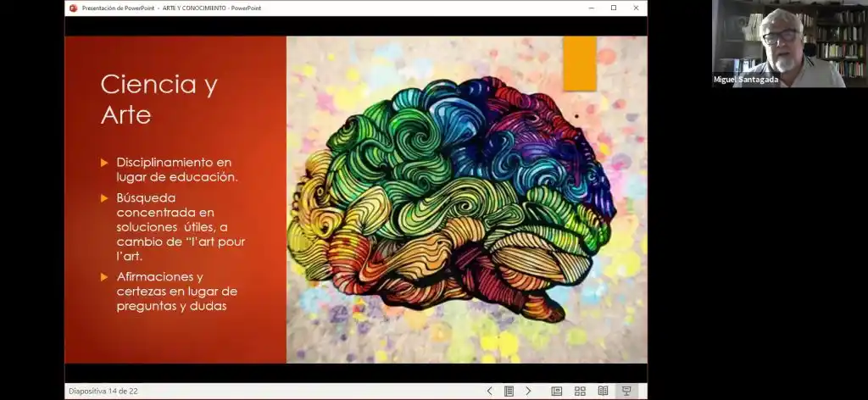Minimize the PowerPoint presentation window
Screen dimensions: 868x400
[591, 8]
